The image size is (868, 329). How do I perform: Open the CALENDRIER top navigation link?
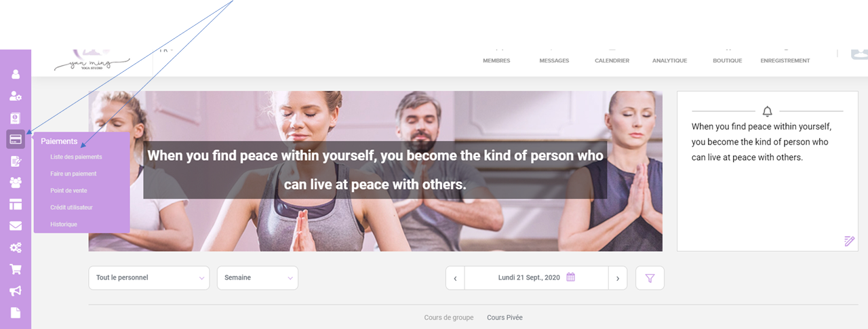click(612, 60)
